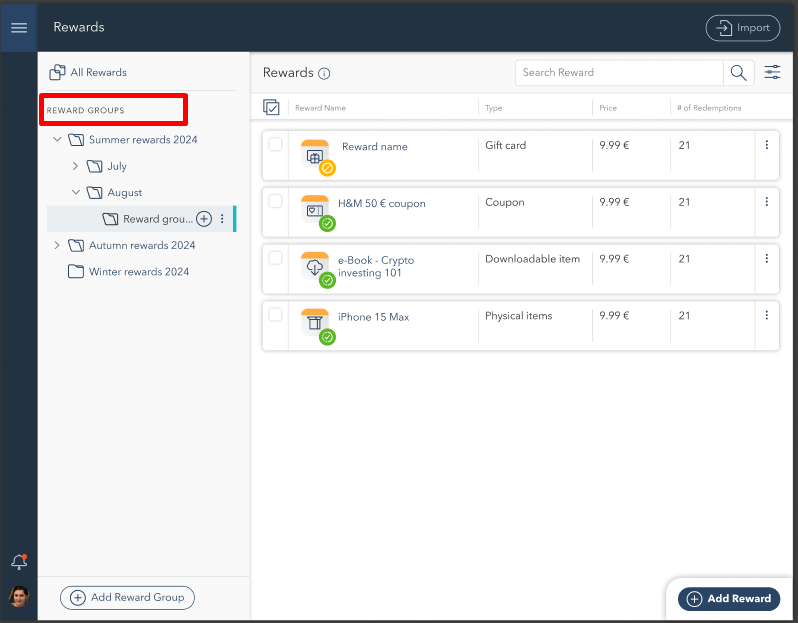
Task: Collapse the August folder
Action: (x=76, y=192)
